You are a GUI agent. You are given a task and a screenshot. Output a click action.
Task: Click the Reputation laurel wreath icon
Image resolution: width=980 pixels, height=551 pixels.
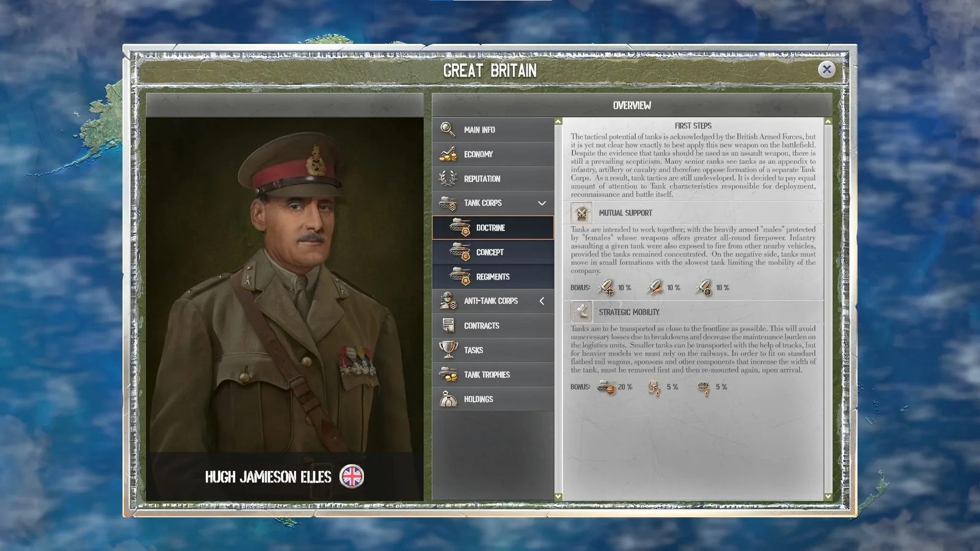coord(448,179)
